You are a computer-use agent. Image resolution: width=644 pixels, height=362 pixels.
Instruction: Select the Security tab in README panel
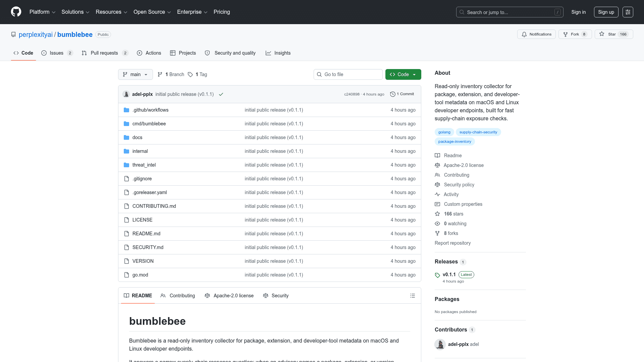tap(276, 296)
